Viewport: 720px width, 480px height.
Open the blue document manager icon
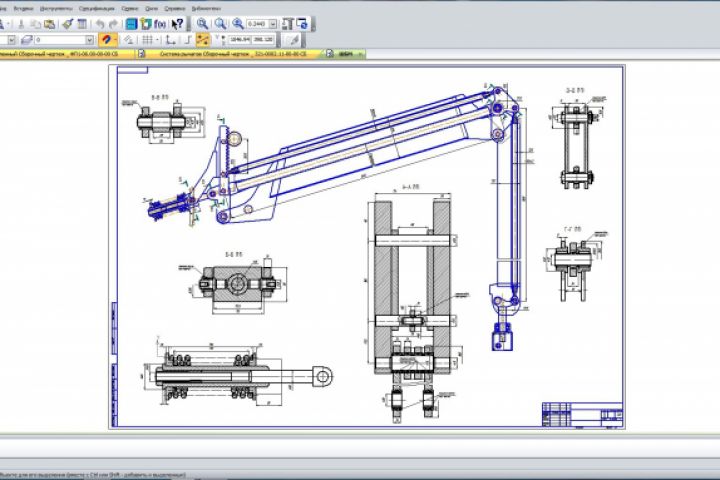point(131,24)
